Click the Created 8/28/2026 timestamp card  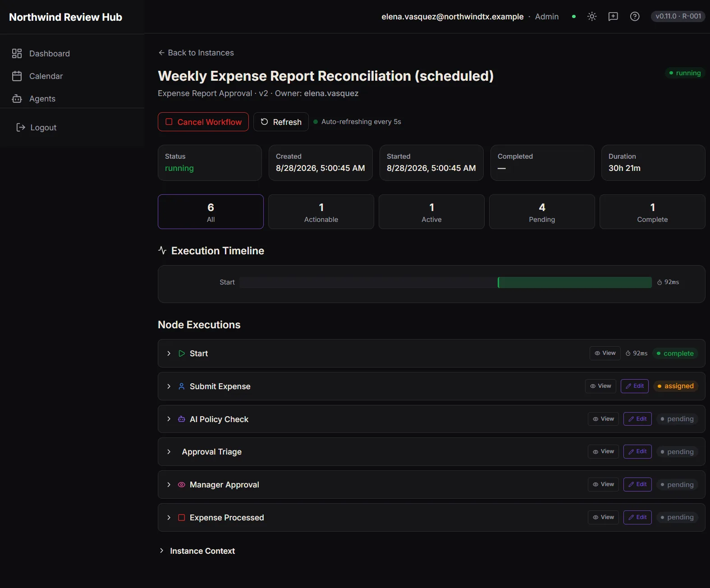pos(321,163)
